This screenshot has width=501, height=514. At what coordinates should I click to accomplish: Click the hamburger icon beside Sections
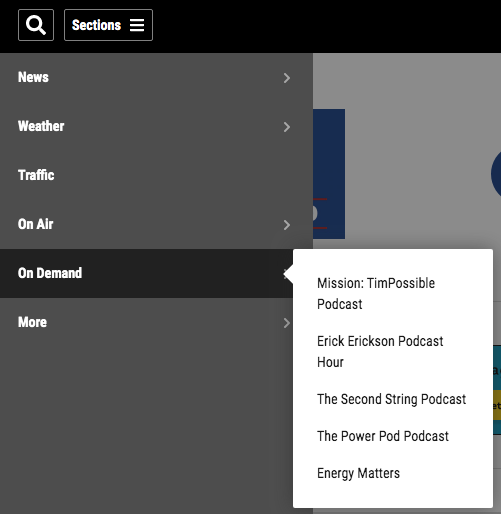[137, 25]
